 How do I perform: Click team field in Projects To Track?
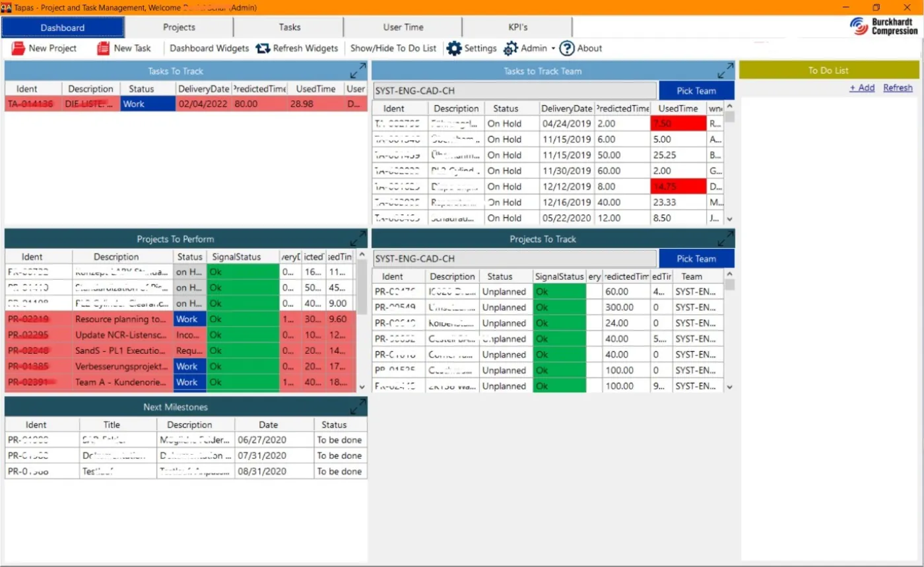[515, 259]
